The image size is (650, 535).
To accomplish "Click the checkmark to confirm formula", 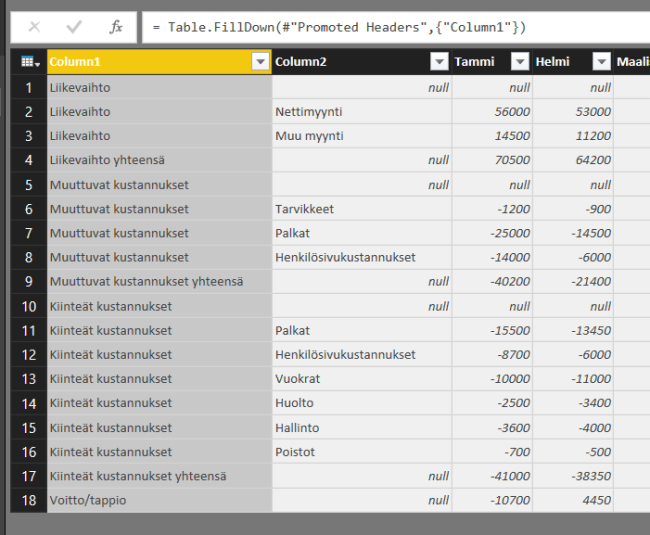I will click(74, 27).
